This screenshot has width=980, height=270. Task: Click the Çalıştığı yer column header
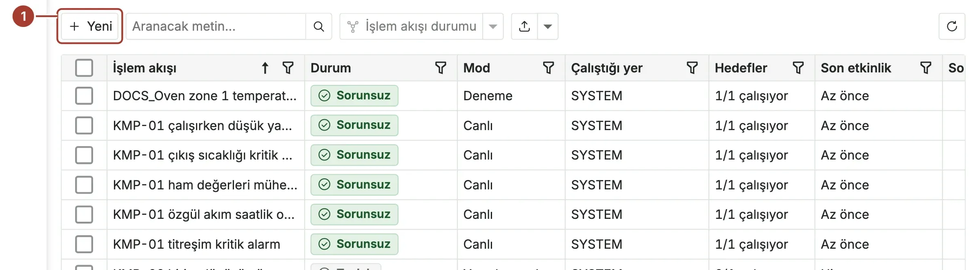(607, 68)
